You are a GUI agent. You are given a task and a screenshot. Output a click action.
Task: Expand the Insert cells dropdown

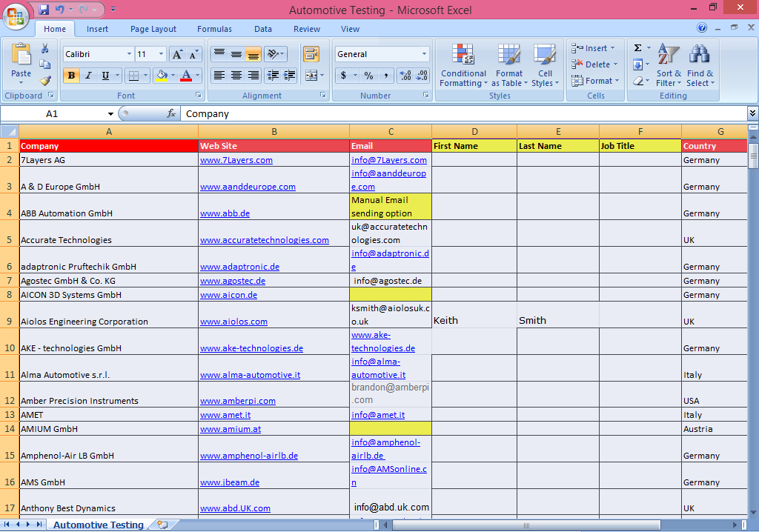tap(612, 48)
